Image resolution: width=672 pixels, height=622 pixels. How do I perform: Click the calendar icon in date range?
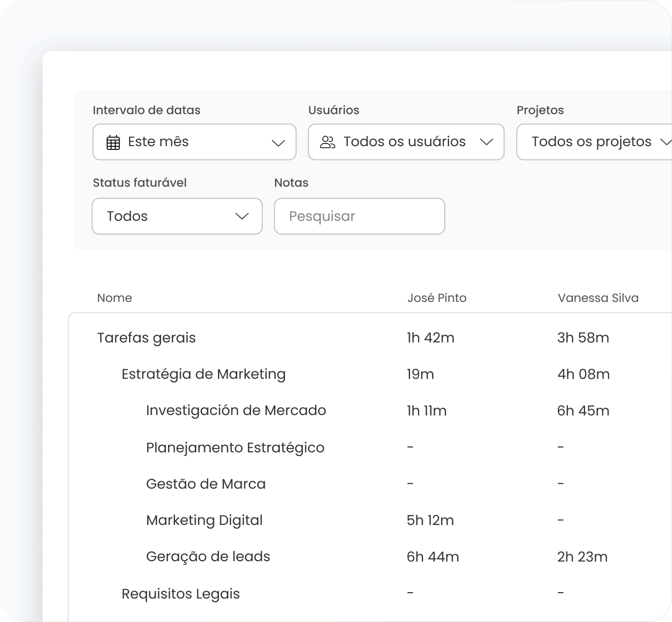click(113, 142)
